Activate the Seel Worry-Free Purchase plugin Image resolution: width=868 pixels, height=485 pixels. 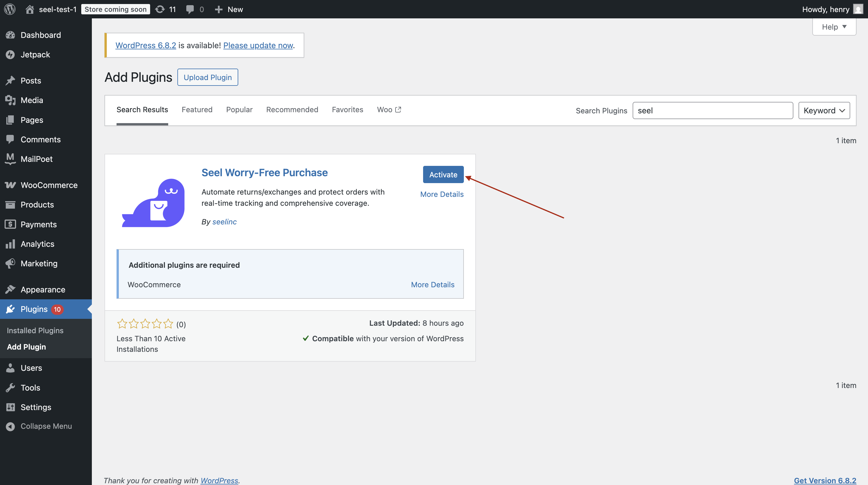click(443, 174)
